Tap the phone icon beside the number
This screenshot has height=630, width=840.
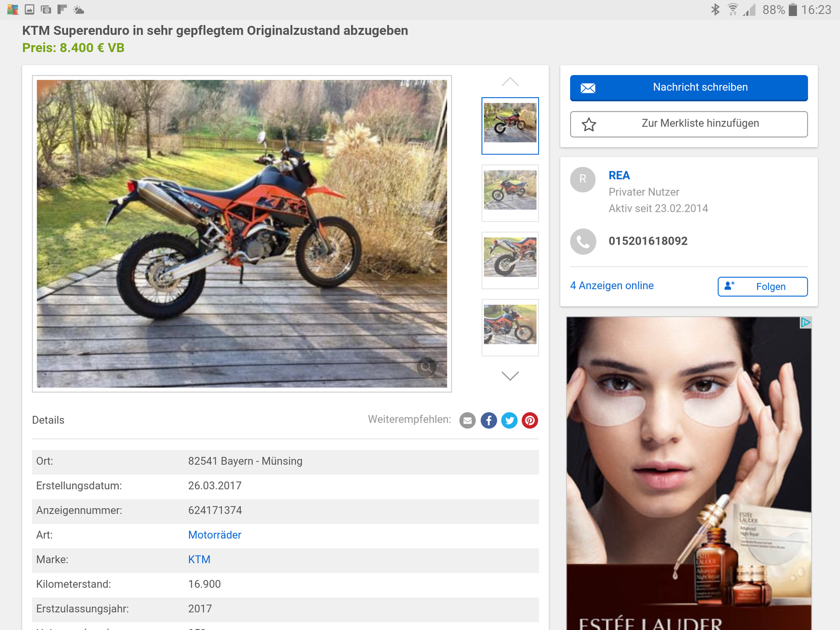pos(583,241)
